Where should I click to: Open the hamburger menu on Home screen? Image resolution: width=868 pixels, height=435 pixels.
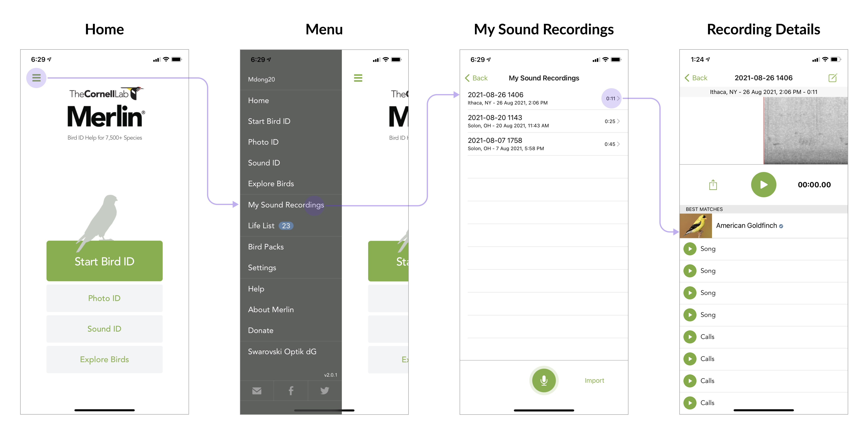36,78
